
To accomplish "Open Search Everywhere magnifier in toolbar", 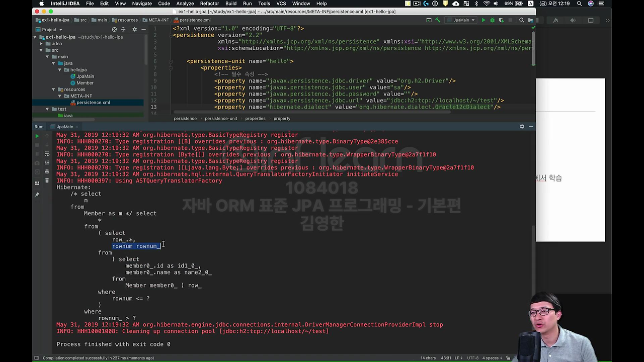I will click(x=522, y=20).
